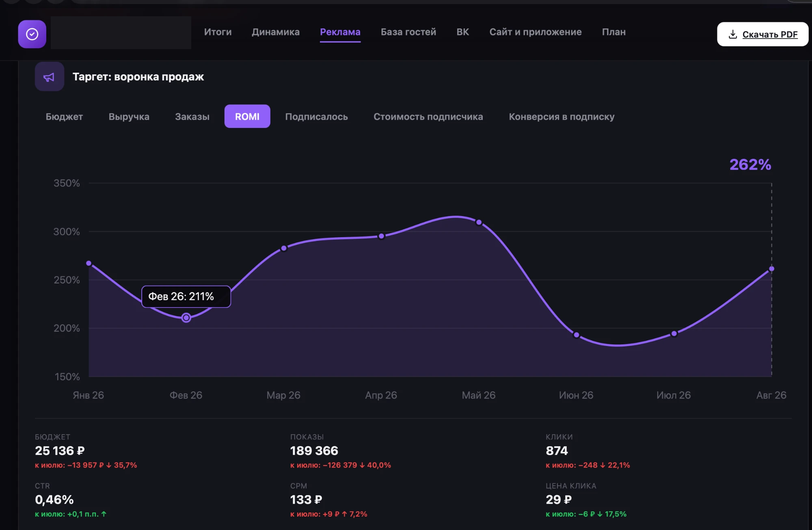This screenshot has width=812, height=530.
Task: Click the 25 136 ₽ budget value
Action: 60,451
